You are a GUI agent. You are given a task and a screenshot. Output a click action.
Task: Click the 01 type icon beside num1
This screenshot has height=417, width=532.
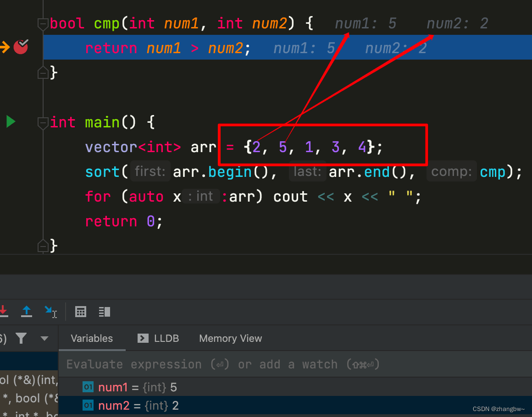point(88,387)
